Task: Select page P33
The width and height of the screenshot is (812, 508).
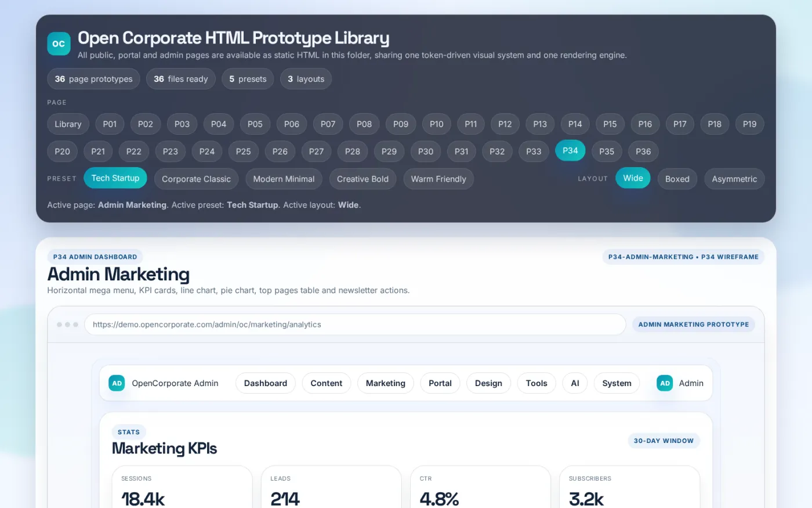Action: click(534, 151)
